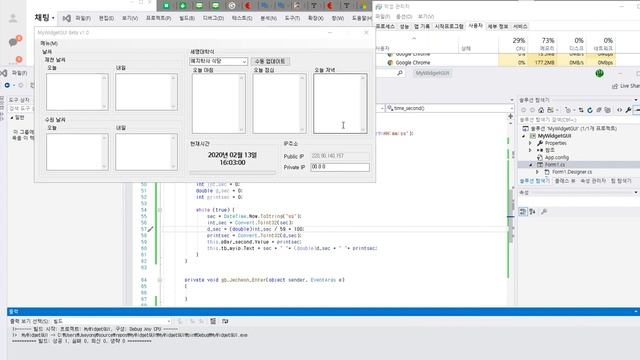Viewport: 640px width, 360px height.
Task: Click the properties panel wrench icon
Action: (x=544, y=212)
